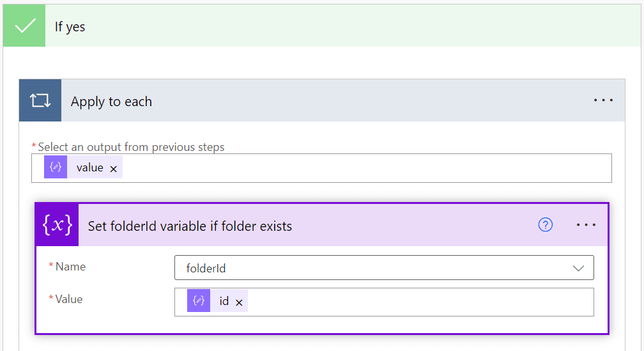Open help for the Set variable action
Image resolution: width=644 pixels, height=351 pixels.
coord(545,224)
